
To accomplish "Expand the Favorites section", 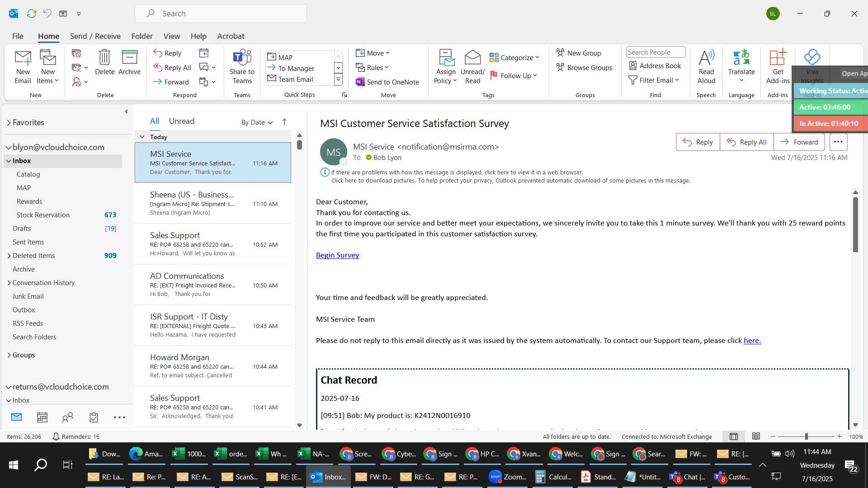I will click(9, 122).
